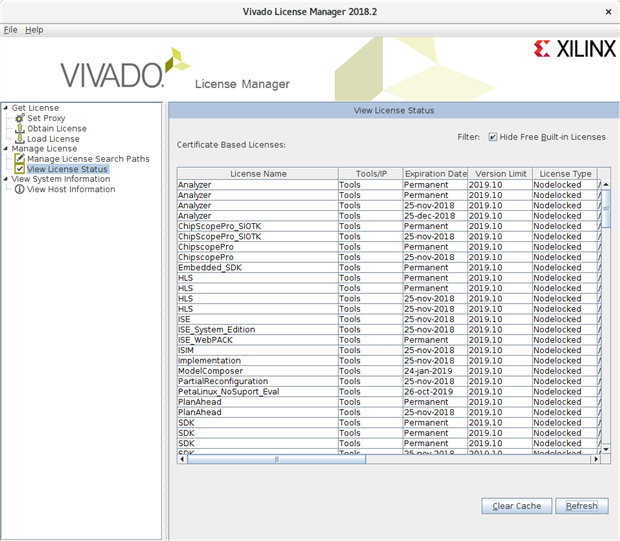Sort by Tools/IP column header
This screenshot has height=541, width=620.
click(371, 174)
